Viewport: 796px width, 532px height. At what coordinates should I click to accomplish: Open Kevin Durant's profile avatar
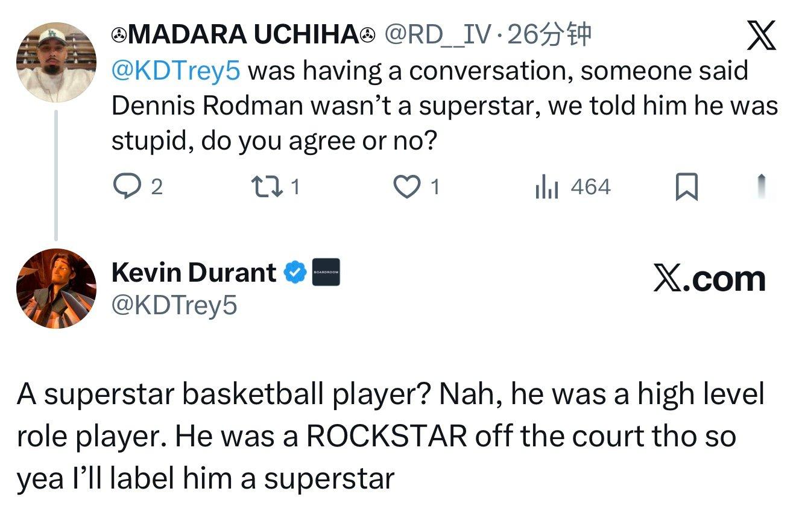pyautogui.click(x=55, y=288)
